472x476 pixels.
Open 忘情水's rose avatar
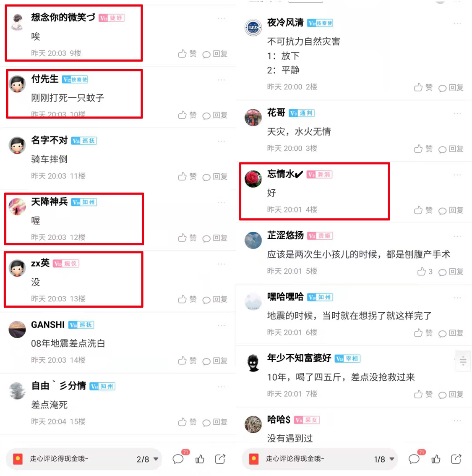coord(253,179)
